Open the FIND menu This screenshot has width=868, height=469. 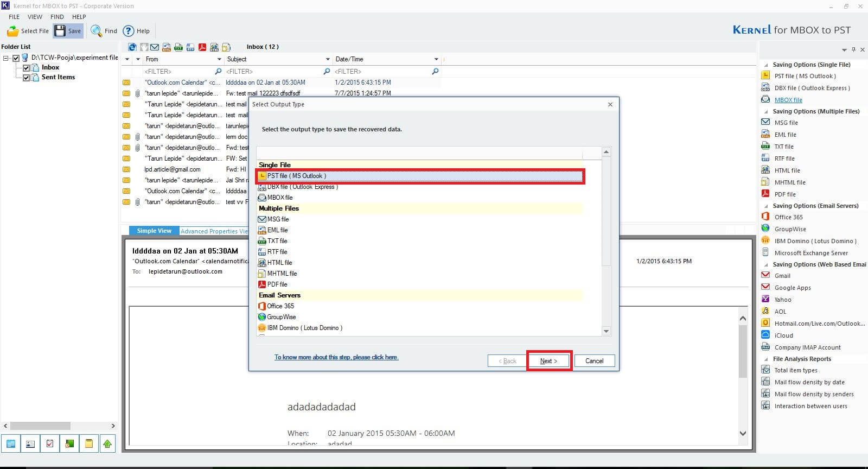[x=57, y=17]
